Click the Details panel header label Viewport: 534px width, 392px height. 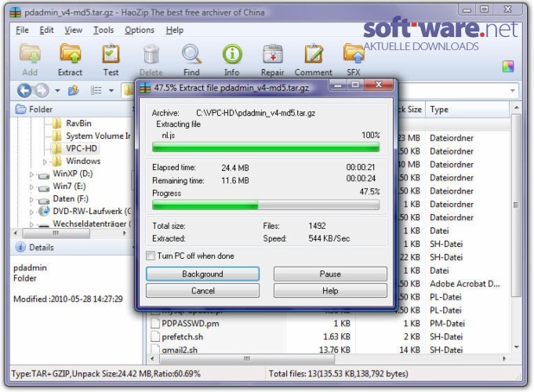(42, 247)
